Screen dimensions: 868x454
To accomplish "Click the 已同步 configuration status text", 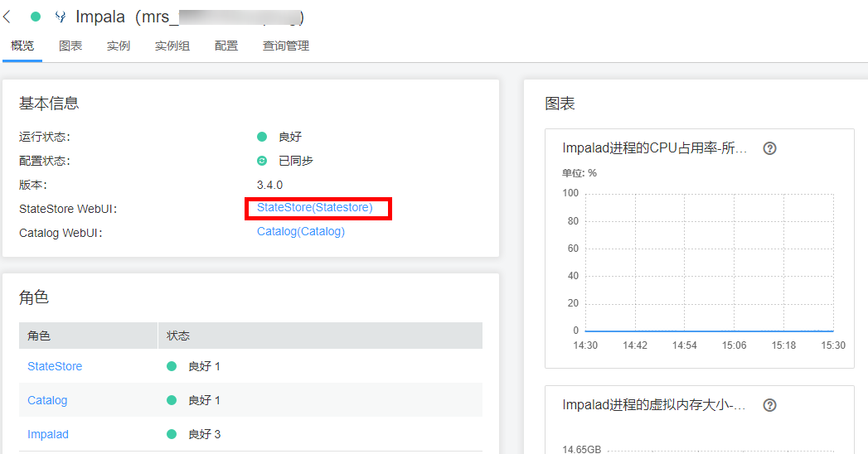I will (x=296, y=161).
